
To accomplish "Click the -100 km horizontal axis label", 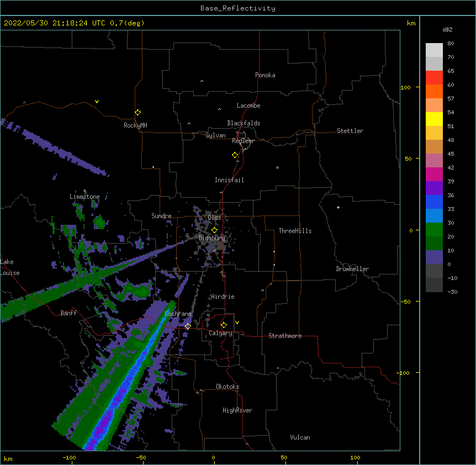I will pyautogui.click(x=70, y=457).
